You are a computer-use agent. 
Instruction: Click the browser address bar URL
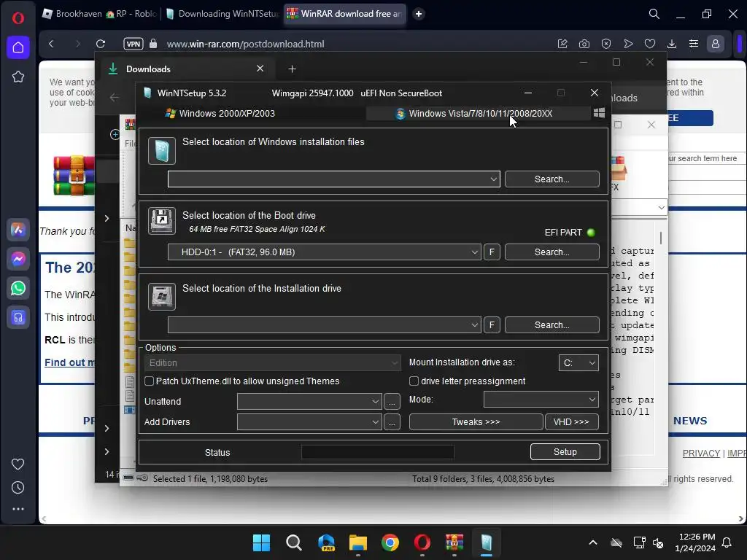[245, 44]
